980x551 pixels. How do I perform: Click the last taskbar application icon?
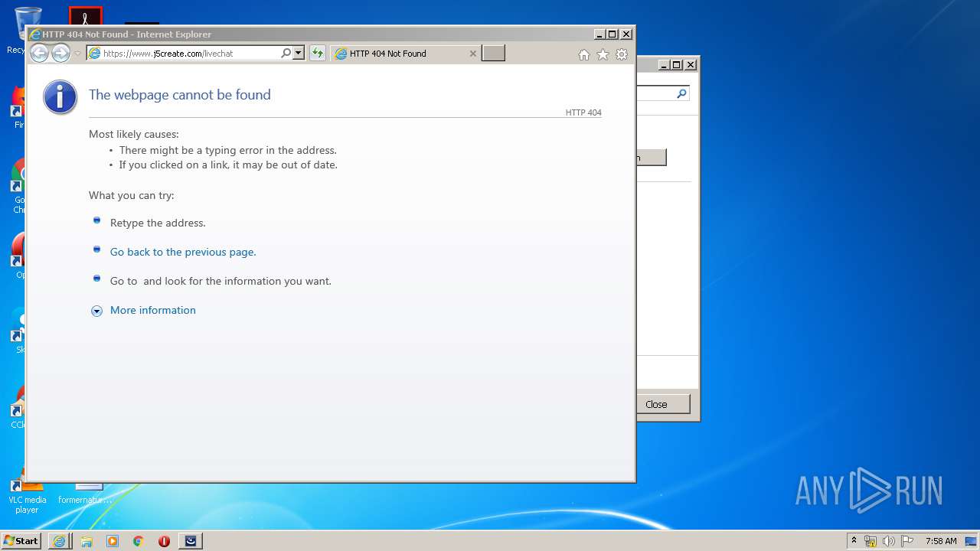pyautogui.click(x=191, y=541)
